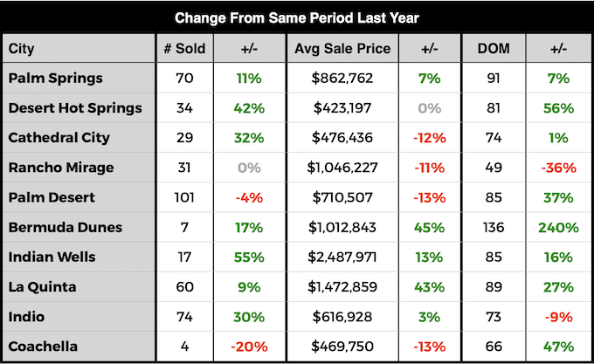The image size is (594, 364).
Task: Select the -36% DOM change for Rancho Mirage
Action: click(x=558, y=168)
